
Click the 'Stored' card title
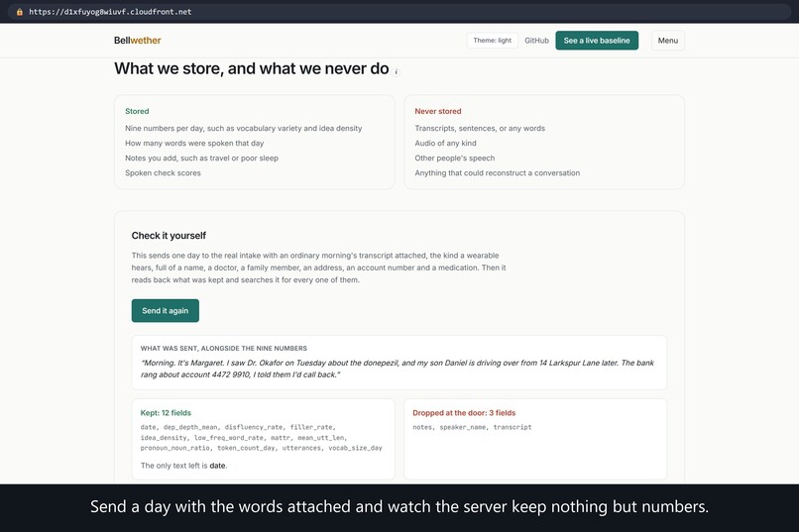(137, 111)
